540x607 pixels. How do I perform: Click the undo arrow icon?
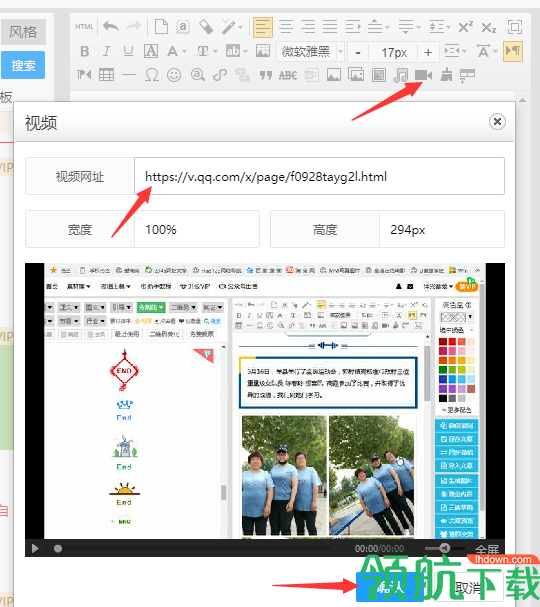click(x=111, y=27)
